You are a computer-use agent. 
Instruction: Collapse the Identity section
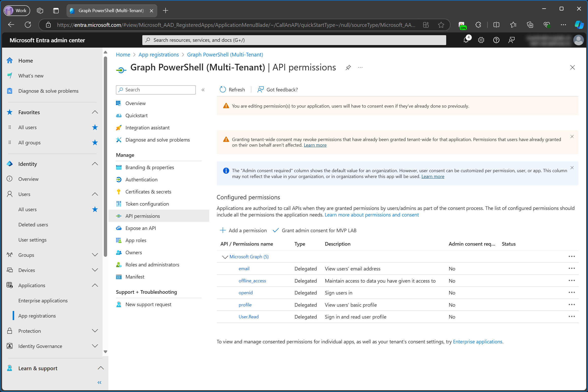click(x=95, y=164)
